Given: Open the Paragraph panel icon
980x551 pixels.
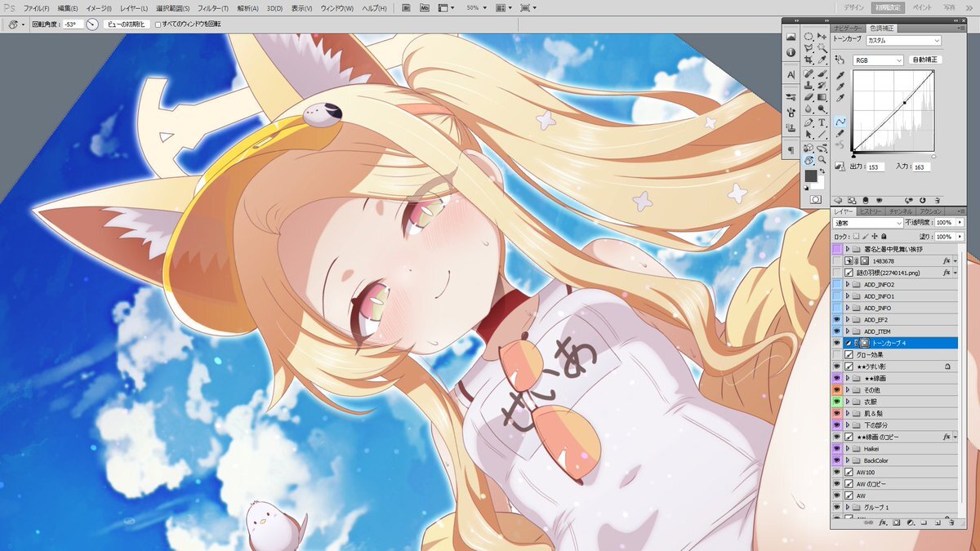Looking at the screenshot, I should [x=791, y=151].
